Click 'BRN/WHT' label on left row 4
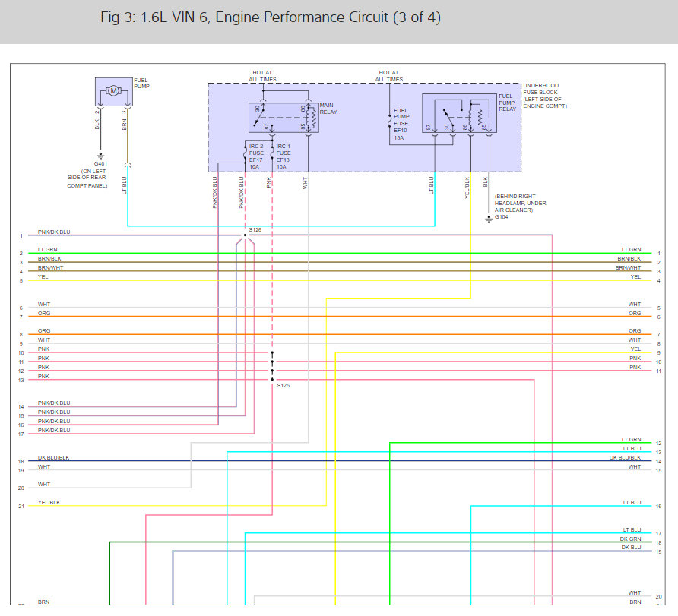Image resolution: width=678 pixels, height=616 pixels. pos(50,267)
